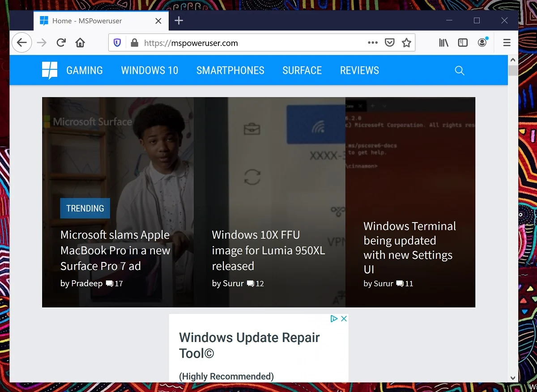Expand page actions three-dot menu
The width and height of the screenshot is (537, 392).
tap(372, 43)
